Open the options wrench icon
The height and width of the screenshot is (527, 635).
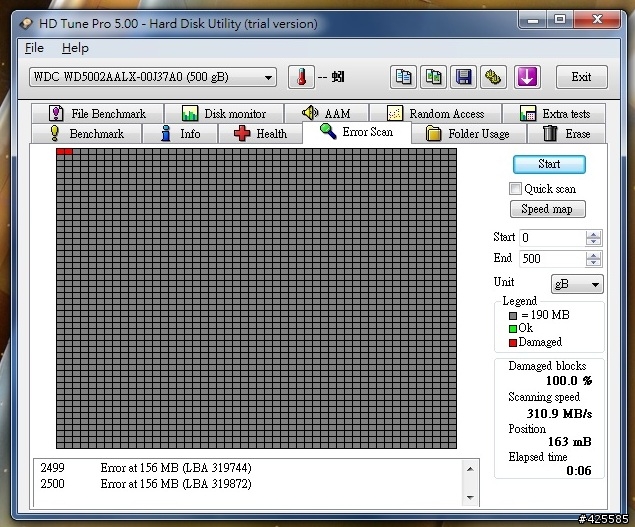[493, 77]
